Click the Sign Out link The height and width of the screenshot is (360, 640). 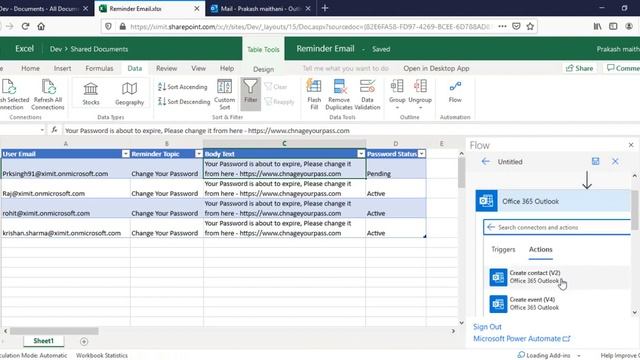(x=487, y=327)
